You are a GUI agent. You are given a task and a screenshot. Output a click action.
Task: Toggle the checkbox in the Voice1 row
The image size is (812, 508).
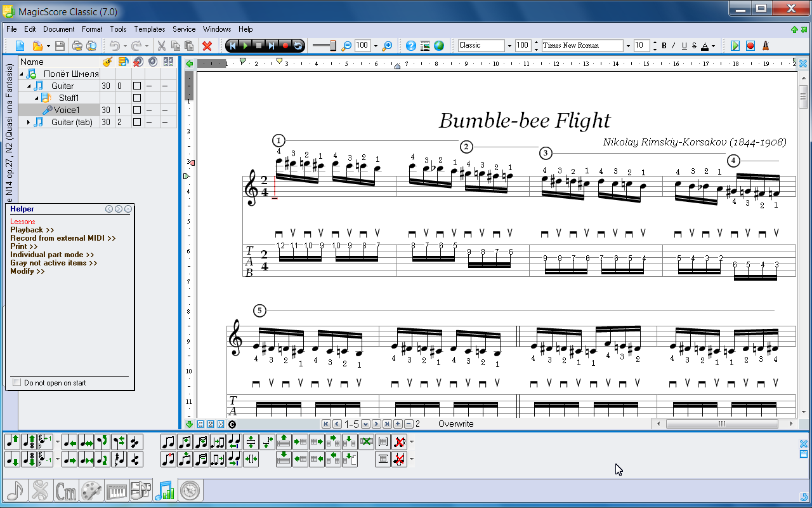coord(136,110)
